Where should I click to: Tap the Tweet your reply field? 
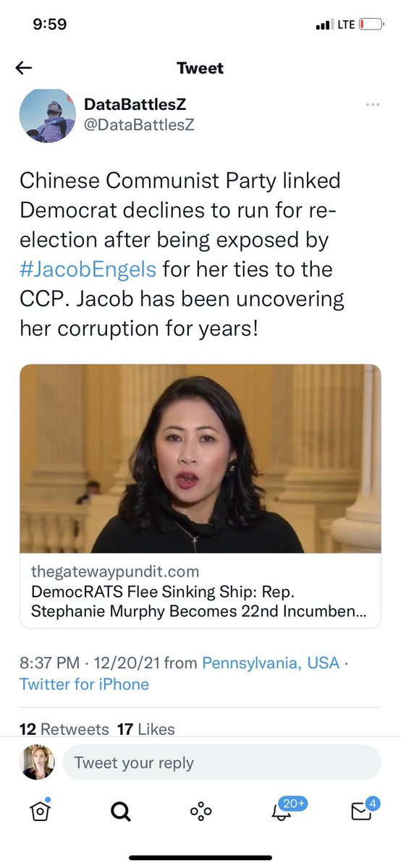tap(221, 762)
